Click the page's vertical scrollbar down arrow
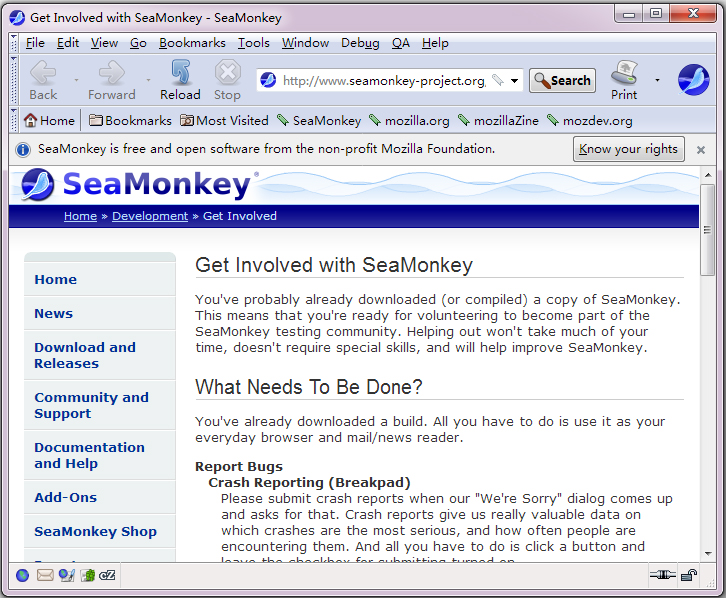This screenshot has height=598, width=726. tap(708, 553)
